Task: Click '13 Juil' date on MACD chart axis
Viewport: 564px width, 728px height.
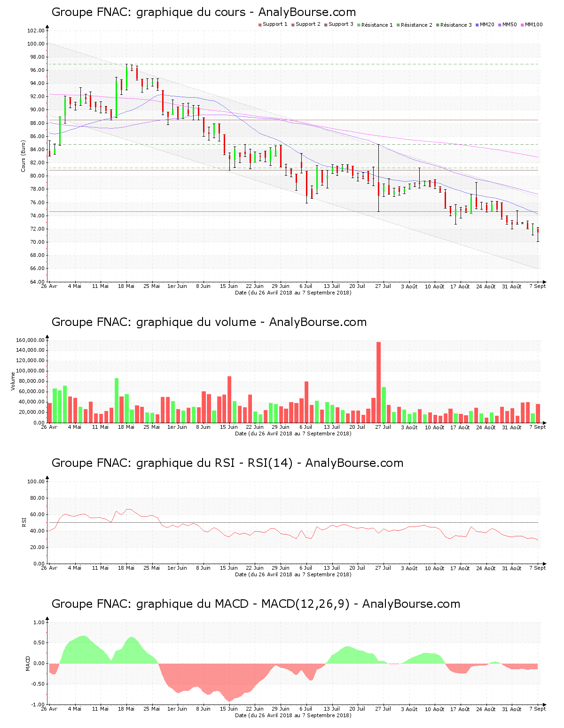Action: (x=332, y=709)
